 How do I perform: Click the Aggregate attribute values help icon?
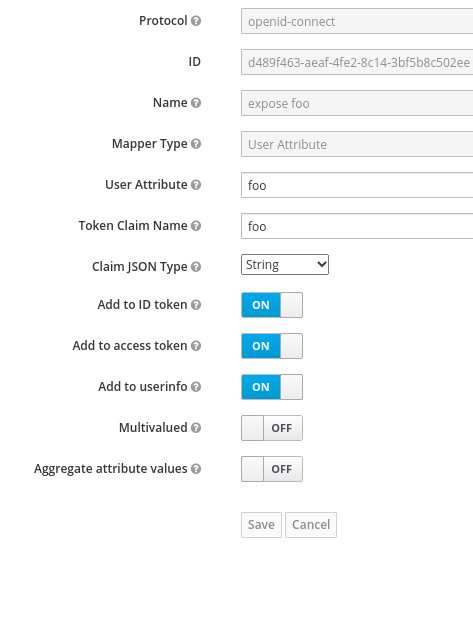pyautogui.click(x=196, y=469)
